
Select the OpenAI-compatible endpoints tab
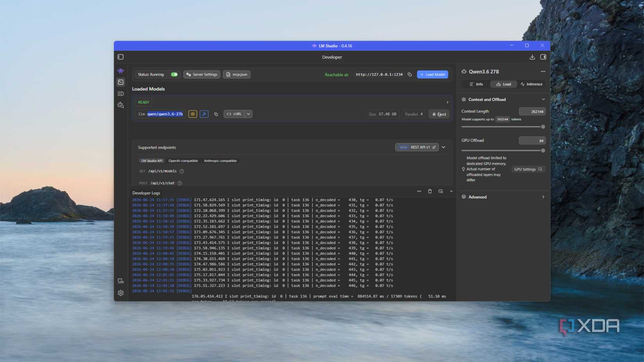click(183, 161)
